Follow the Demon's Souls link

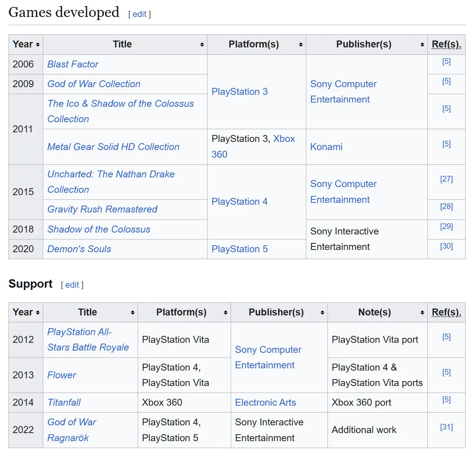(79, 249)
